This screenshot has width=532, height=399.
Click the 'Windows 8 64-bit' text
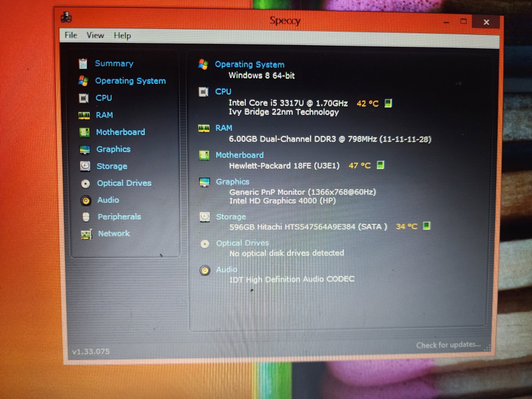click(262, 75)
